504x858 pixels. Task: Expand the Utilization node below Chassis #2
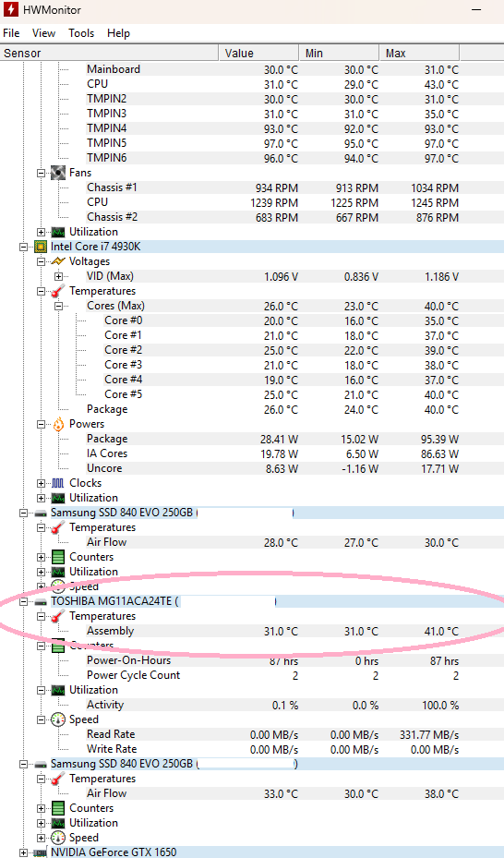41,232
